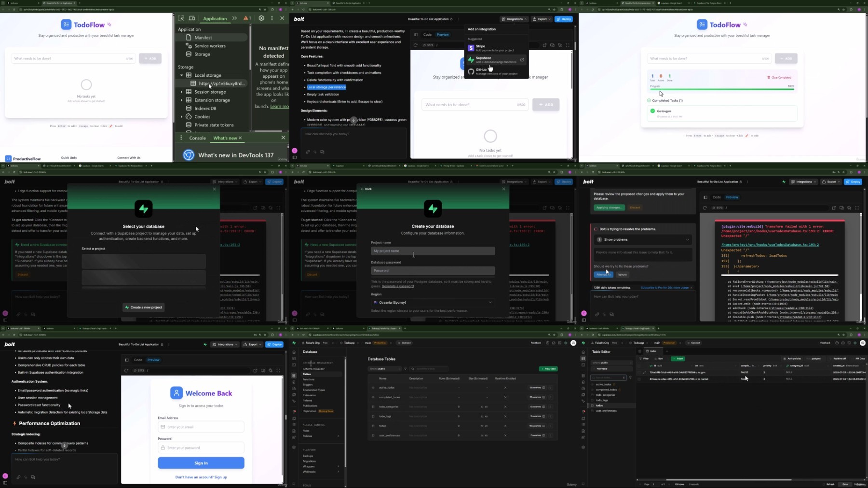Open the Region dropdown showing Oceania (Sydney)
This screenshot has height=488, width=868.
click(x=433, y=303)
